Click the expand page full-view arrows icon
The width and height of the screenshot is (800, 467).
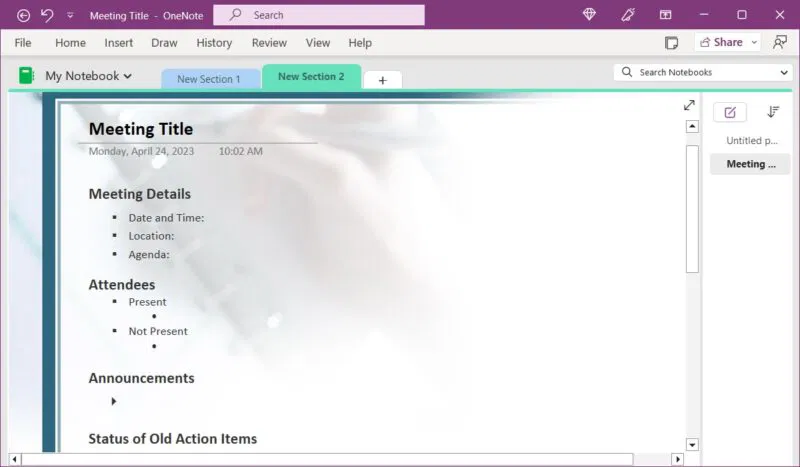(x=689, y=105)
